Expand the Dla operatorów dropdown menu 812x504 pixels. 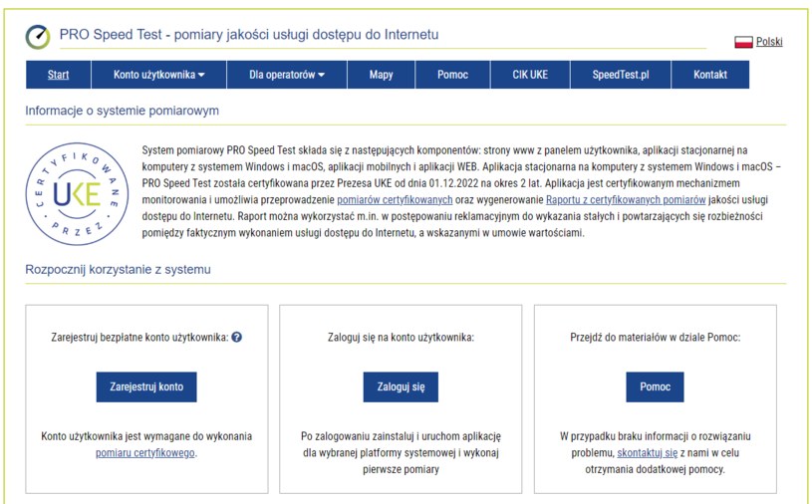click(x=287, y=75)
